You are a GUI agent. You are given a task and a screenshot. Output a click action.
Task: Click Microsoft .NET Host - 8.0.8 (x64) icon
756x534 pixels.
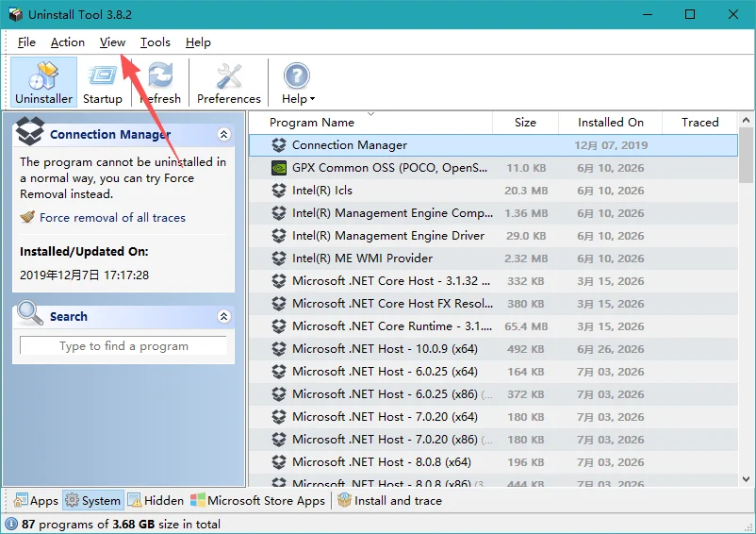click(279, 462)
